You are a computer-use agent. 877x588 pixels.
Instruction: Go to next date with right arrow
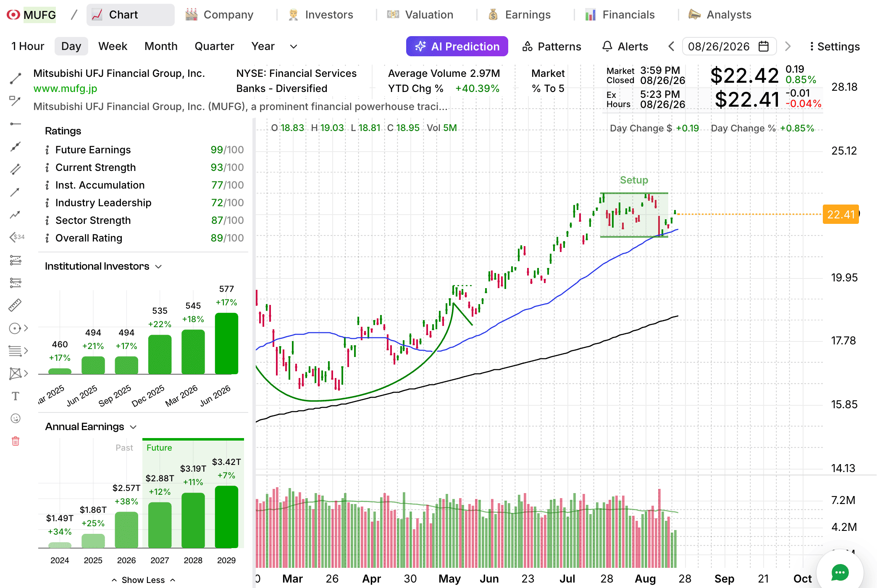click(x=788, y=46)
